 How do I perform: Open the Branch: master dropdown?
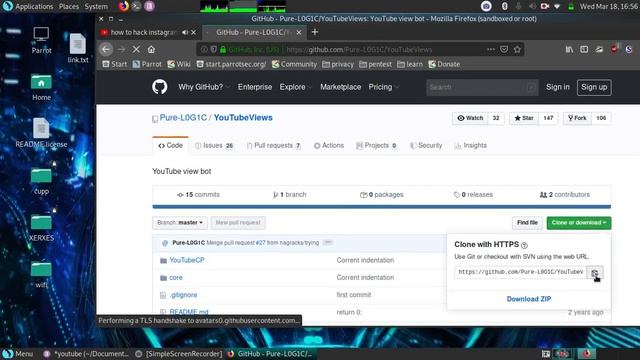click(x=180, y=223)
